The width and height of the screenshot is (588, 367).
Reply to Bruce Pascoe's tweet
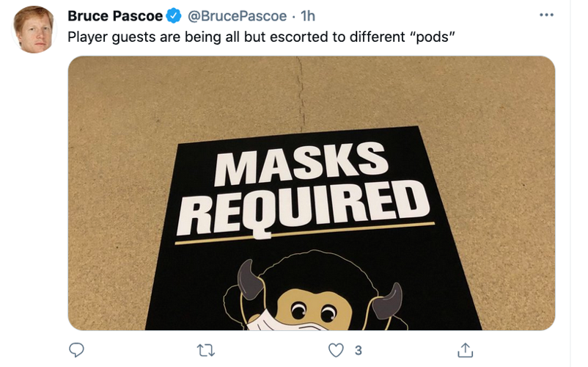point(76,349)
